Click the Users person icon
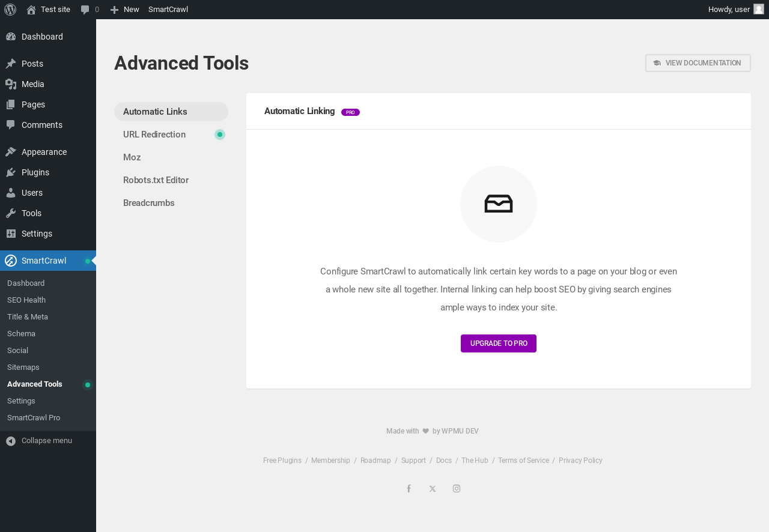 tap(11, 193)
